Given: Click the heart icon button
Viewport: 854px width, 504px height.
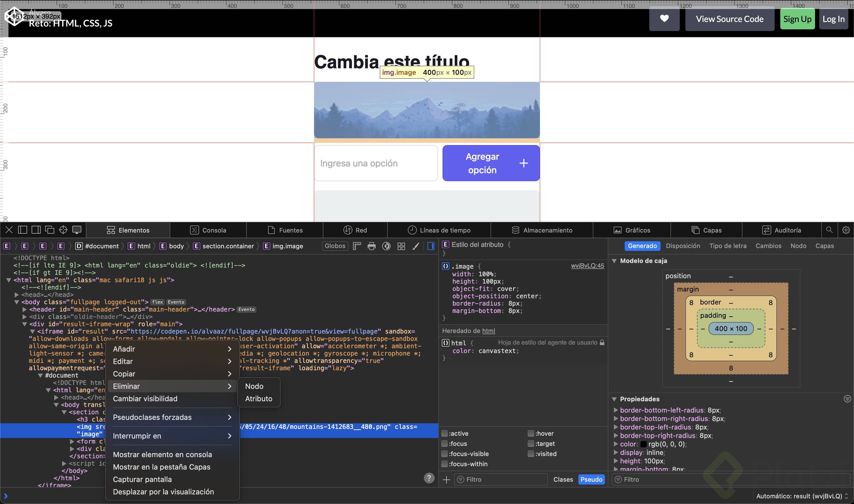Looking at the screenshot, I should click(664, 19).
